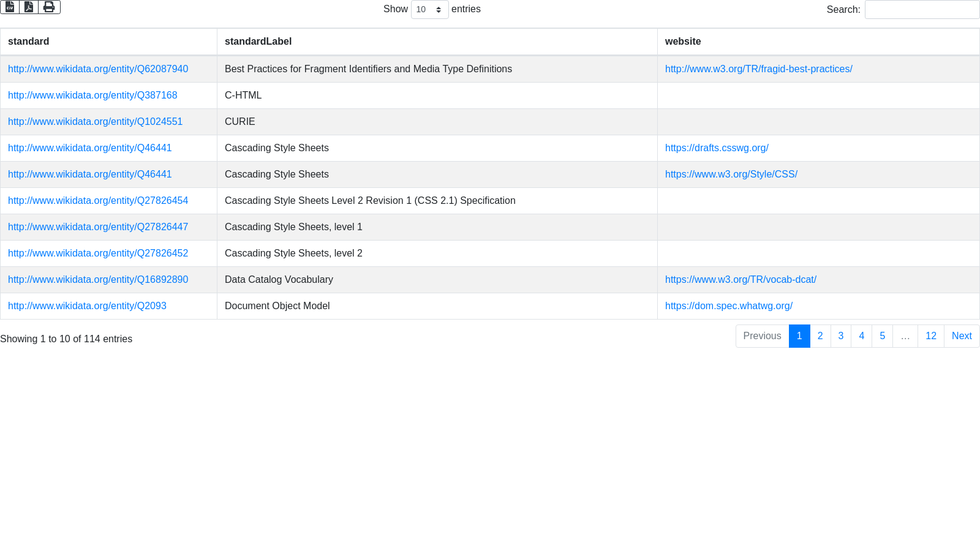Open the Show entries count dropdown
Image resolution: width=980 pixels, height=551 pixels.
(x=429, y=10)
